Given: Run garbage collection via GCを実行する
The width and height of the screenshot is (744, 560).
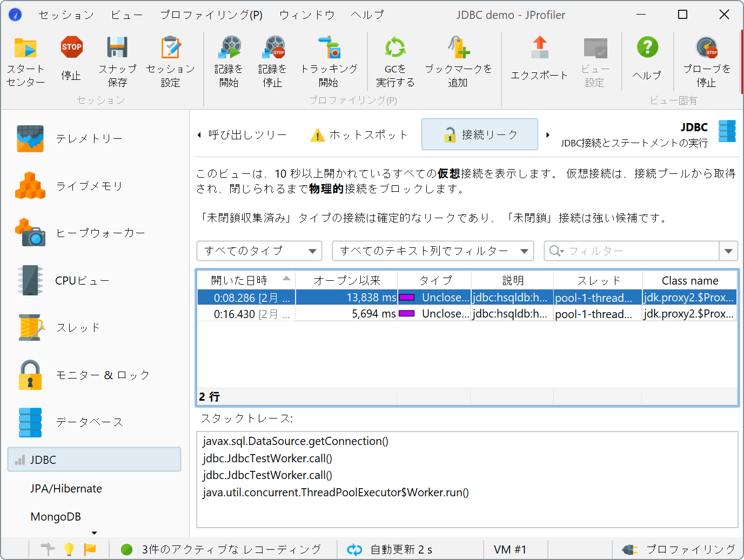Looking at the screenshot, I should 395,63.
